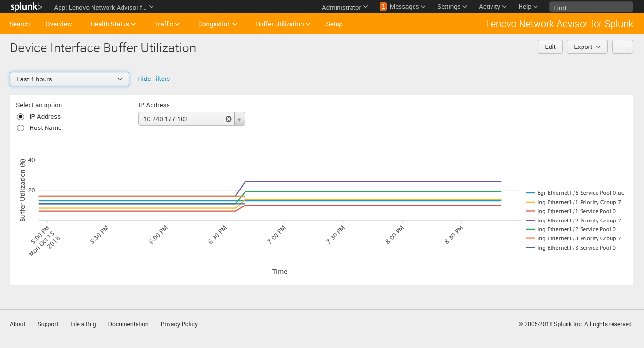
Task: Click legend swatch for Egr Ethernet1/5 Service Pool 0 uc
Action: [x=530, y=193]
